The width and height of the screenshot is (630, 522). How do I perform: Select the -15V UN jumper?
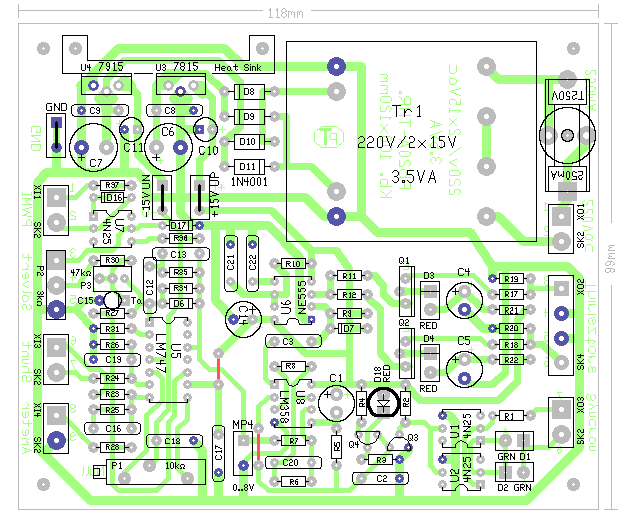[162, 197]
